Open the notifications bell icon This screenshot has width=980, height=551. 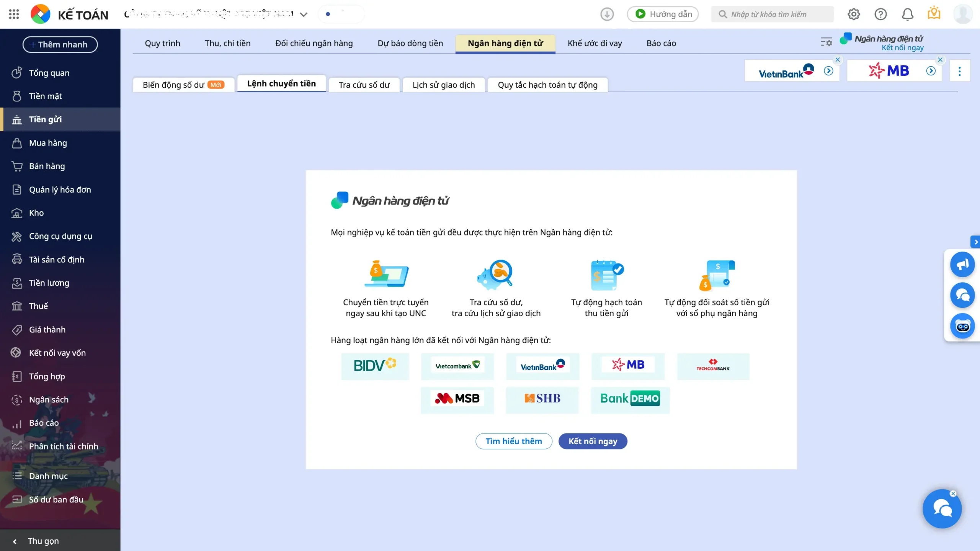click(x=907, y=14)
